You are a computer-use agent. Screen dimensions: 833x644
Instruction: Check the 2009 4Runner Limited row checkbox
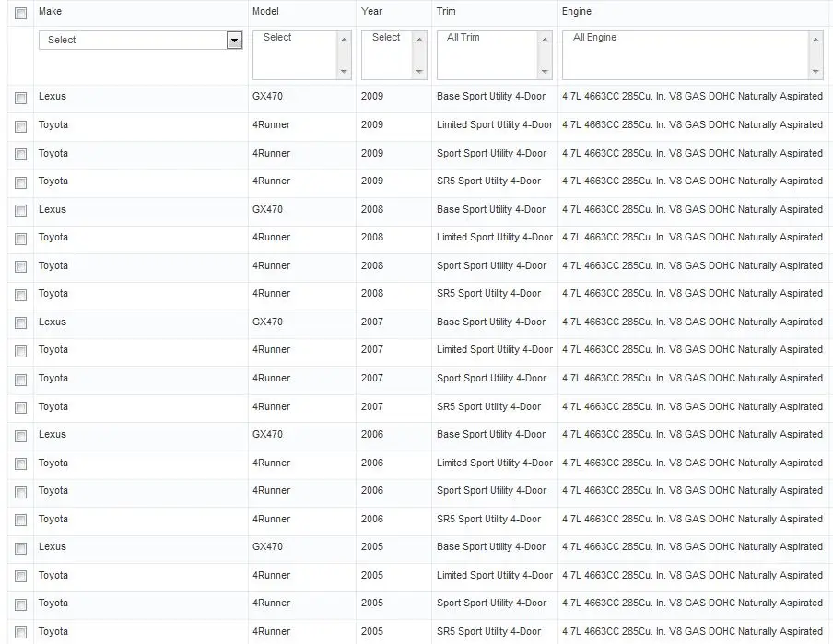[20, 126]
